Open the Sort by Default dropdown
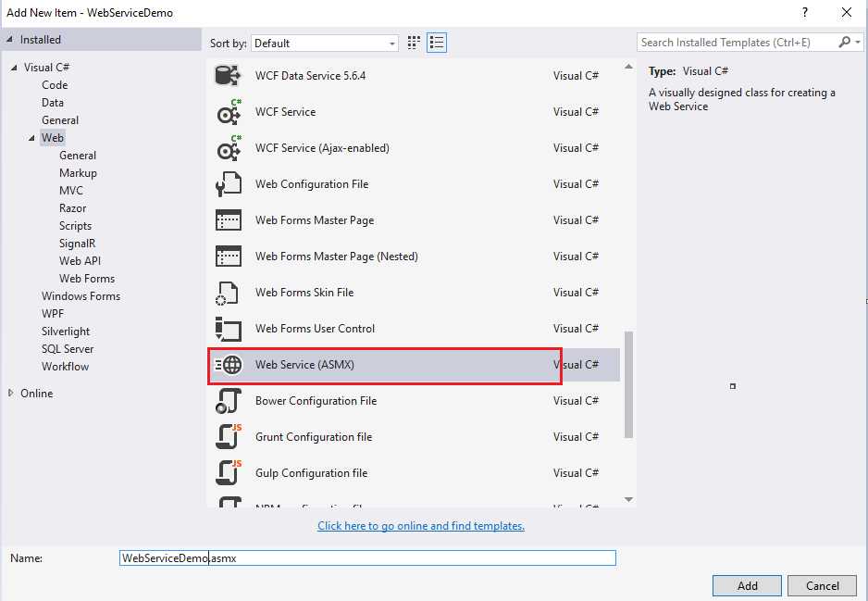The height and width of the screenshot is (601, 868). pyautogui.click(x=325, y=44)
